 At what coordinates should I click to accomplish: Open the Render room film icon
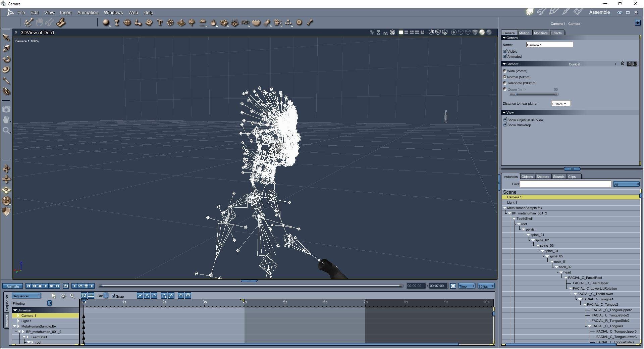(578, 12)
